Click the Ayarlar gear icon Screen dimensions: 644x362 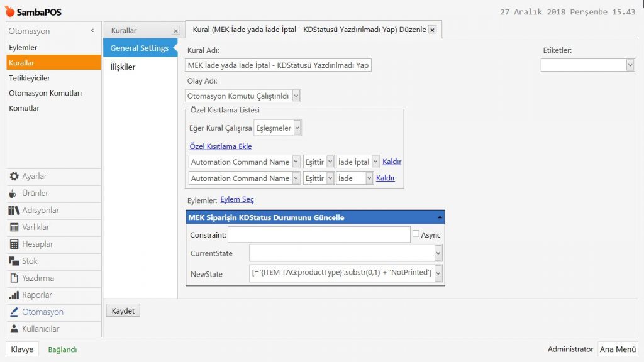click(x=14, y=177)
